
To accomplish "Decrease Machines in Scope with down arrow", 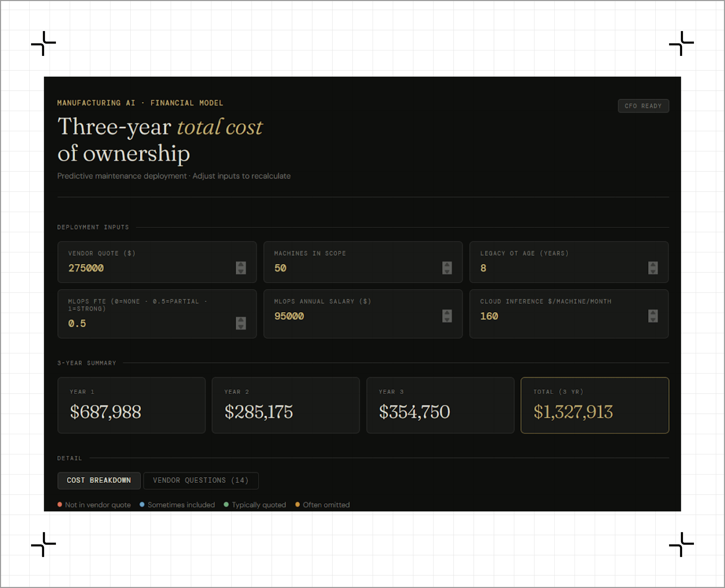I will [x=447, y=271].
